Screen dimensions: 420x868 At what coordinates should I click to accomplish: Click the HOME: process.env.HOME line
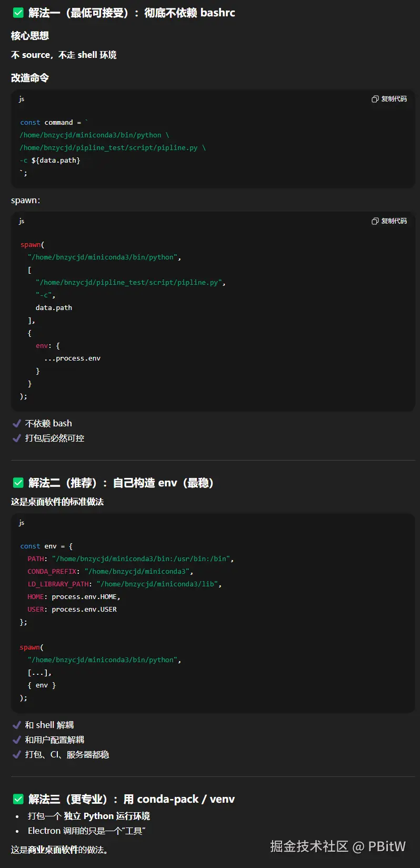pos(74,596)
